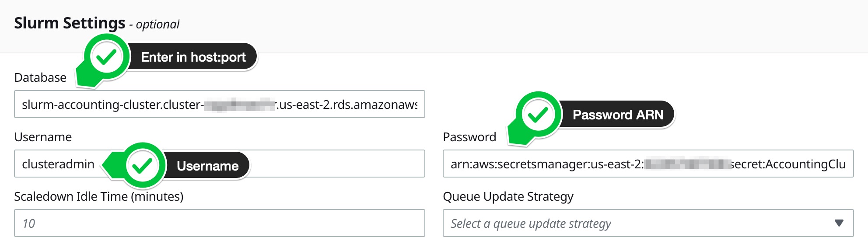Click into the Username field containing clusteradmin
The width and height of the screenshot is (868, 251).
tap(220, 164)
